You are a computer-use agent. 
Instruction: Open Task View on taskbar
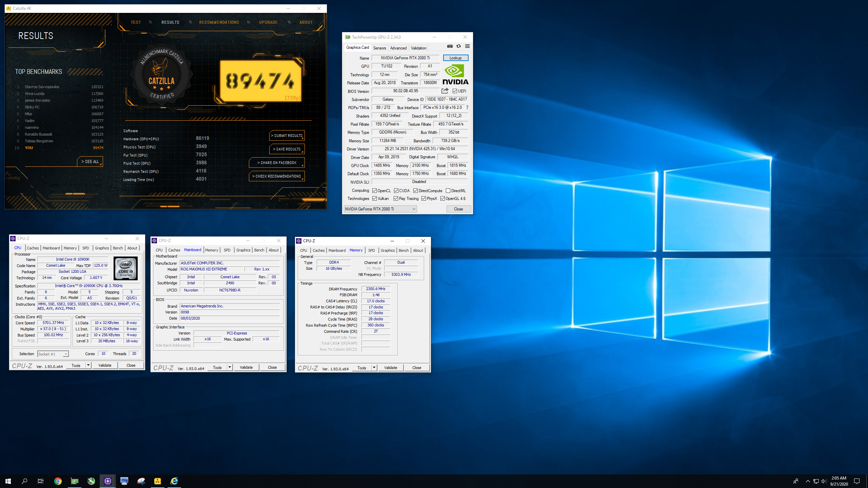[x=41, y=481]
